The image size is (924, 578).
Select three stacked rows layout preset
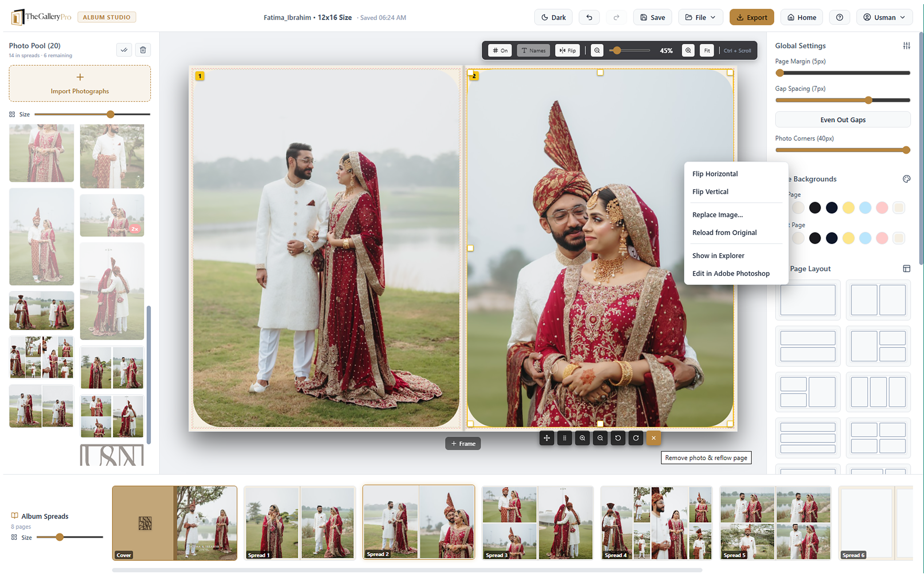tap(808, 438)
